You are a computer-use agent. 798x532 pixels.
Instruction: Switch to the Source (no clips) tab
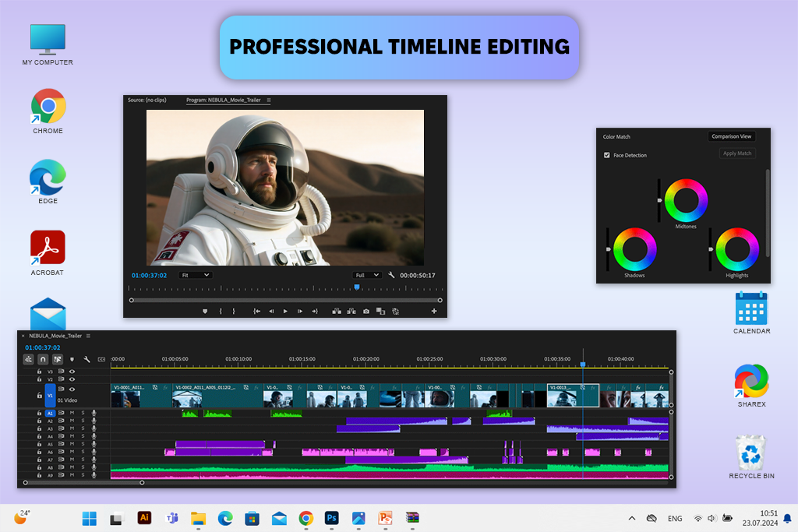pos(147,100)
